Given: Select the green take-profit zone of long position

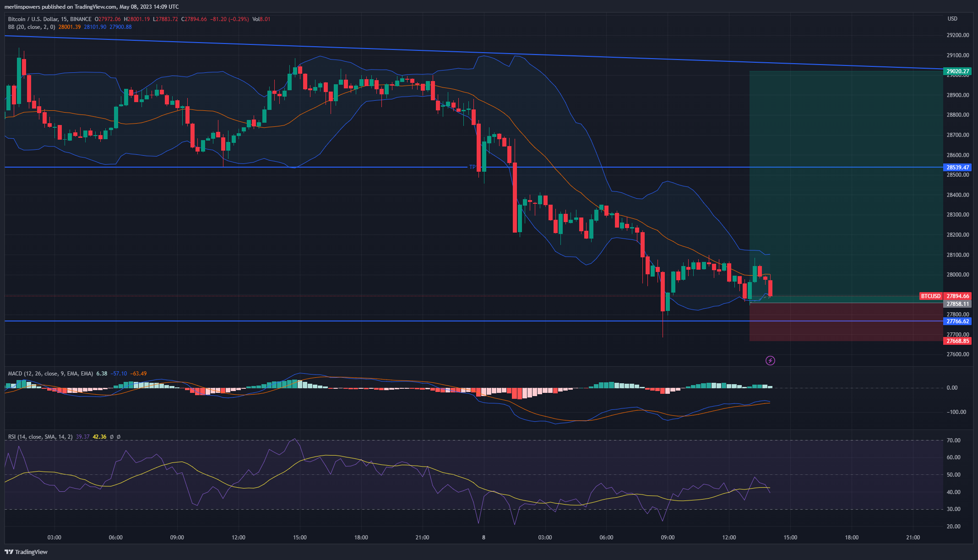Looking at the screenshot, I should [x=846, y=187].
